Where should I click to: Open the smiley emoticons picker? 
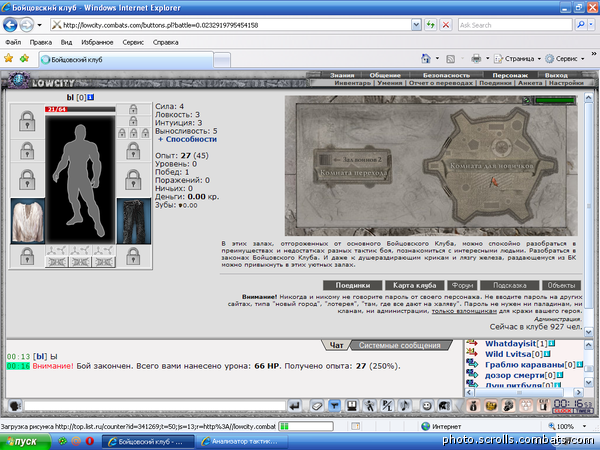click(427, 406)
